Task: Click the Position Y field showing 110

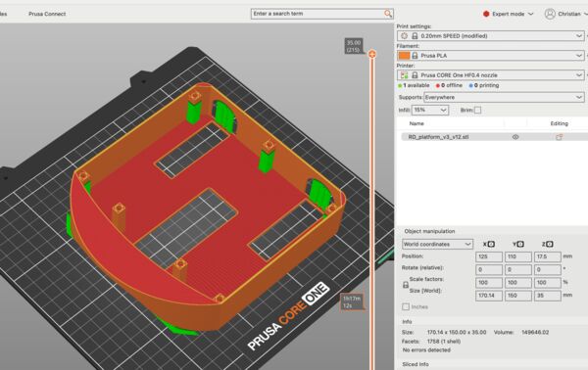Action: pos(518,256)
